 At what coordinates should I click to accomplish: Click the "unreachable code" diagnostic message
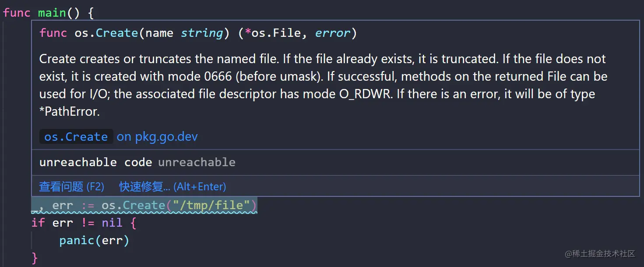coord(95,162)
